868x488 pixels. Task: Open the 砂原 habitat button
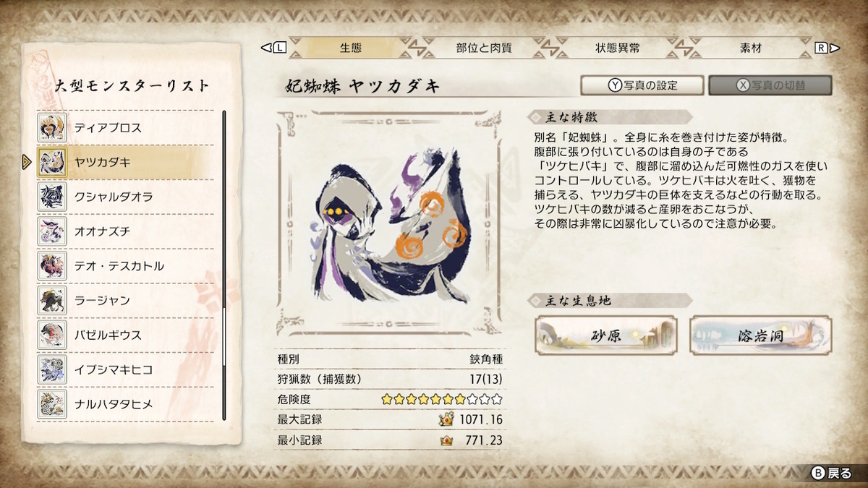click(606, 334)
